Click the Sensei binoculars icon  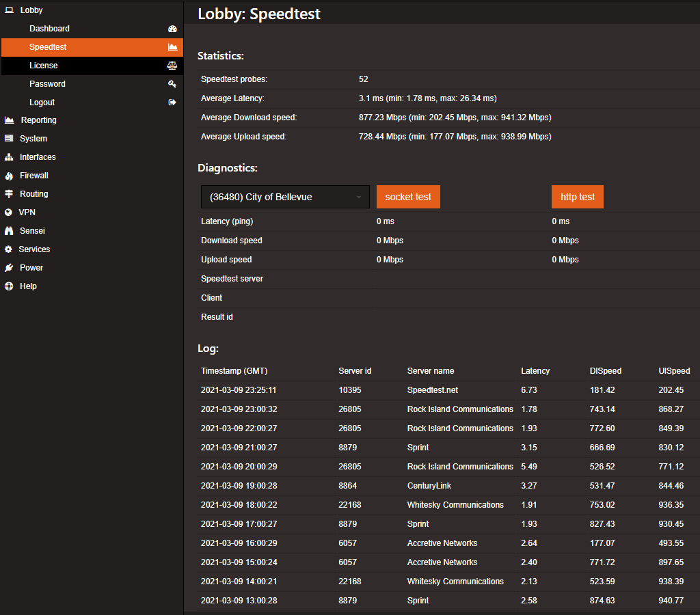pos(9,231)
